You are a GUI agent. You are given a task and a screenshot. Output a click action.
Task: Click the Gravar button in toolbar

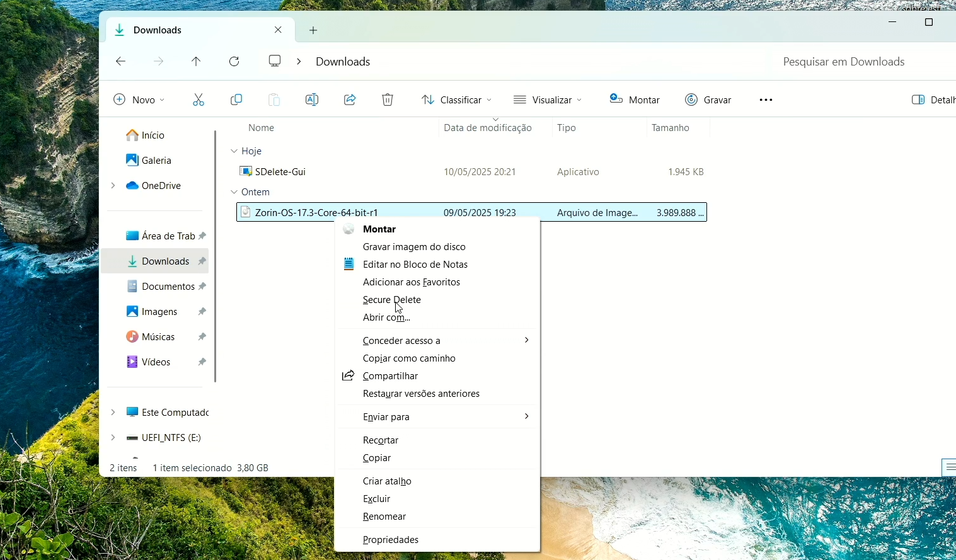pyautogui.click(x=708, y=100)
